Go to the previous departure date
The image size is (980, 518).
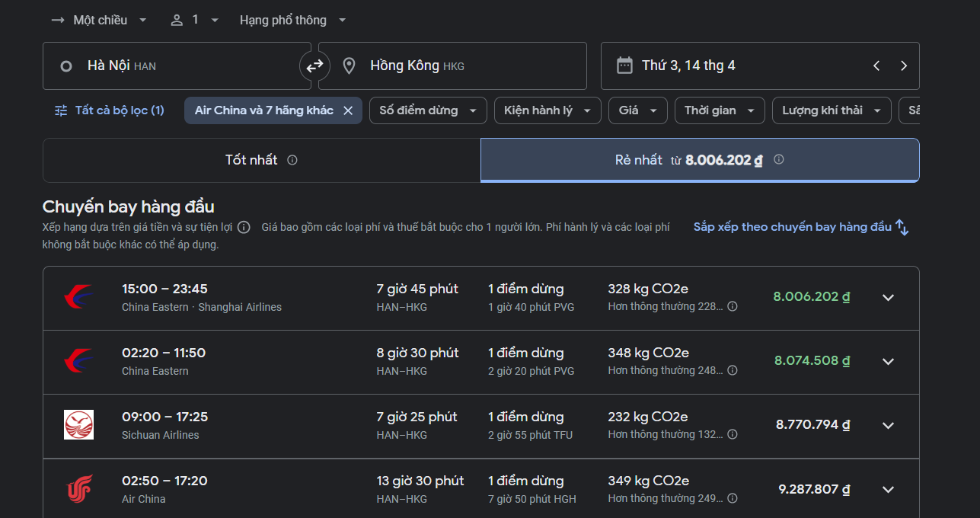(x=876, y=66)
